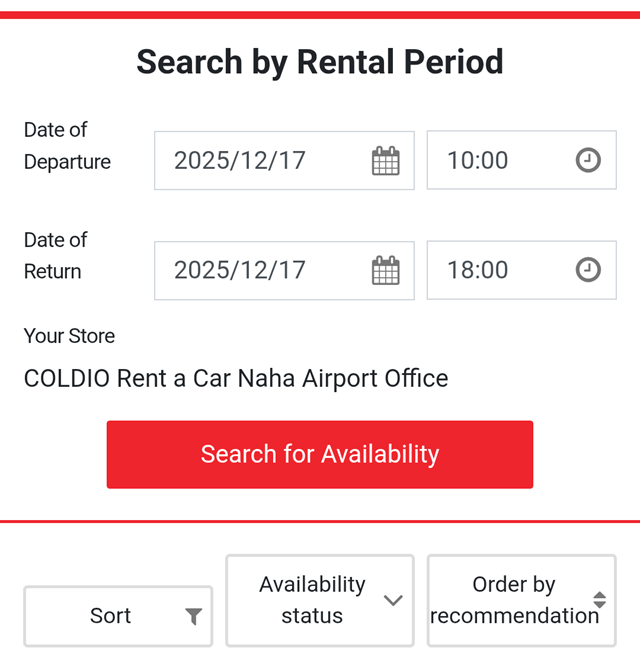This screenshot has height=651, width=640.
Task: Click the chevron in Availability status
Action: click(x=393, y=600)
